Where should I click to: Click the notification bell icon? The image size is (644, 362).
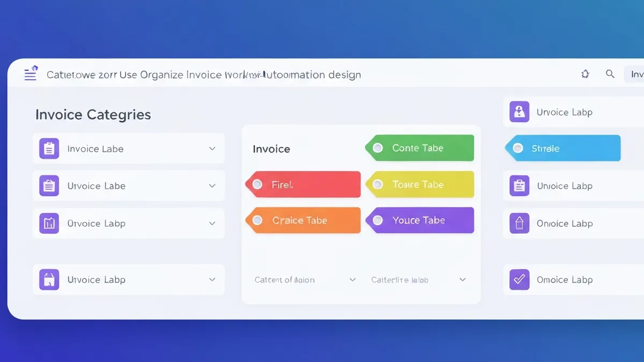click(x=585, y=74)
